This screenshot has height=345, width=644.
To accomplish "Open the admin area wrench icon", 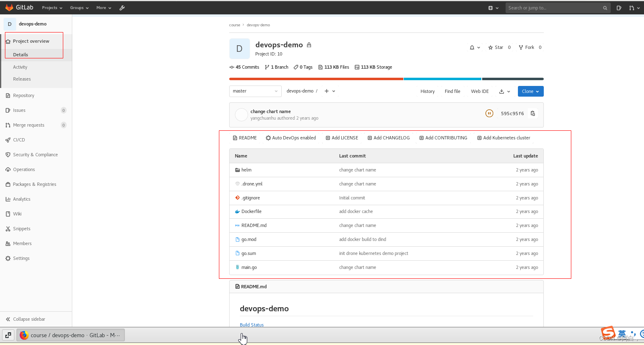I will [122, 8].
